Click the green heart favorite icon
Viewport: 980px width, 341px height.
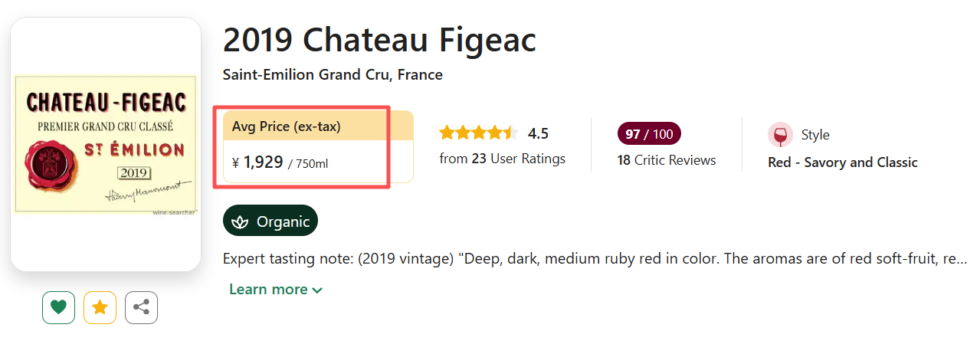pos(58,307)
